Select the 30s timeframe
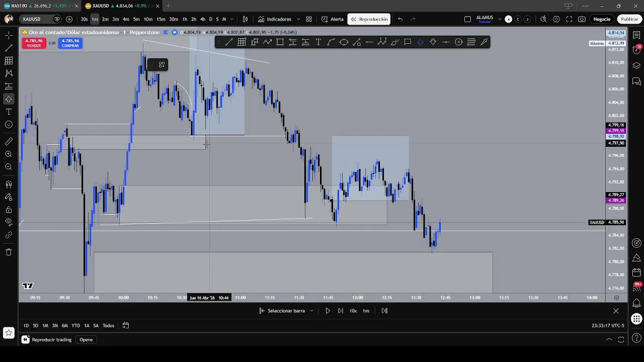644x362 pixels. click(84, 19)
